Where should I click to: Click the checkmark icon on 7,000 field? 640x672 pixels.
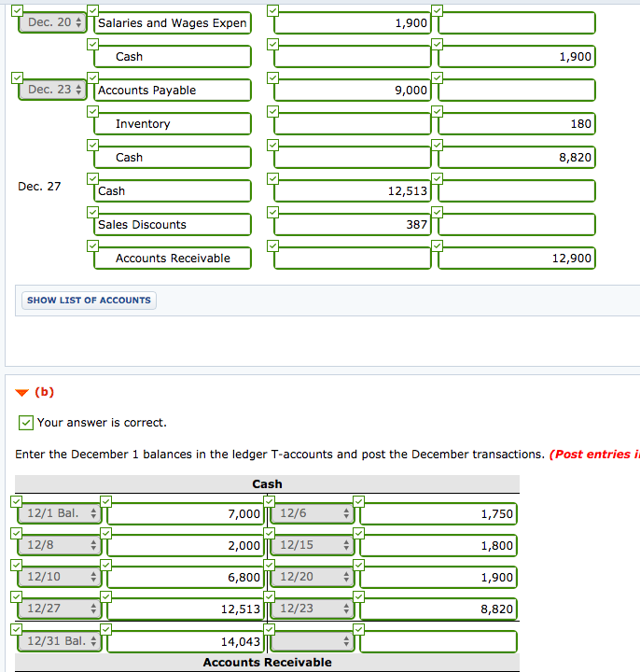point(105,501)
